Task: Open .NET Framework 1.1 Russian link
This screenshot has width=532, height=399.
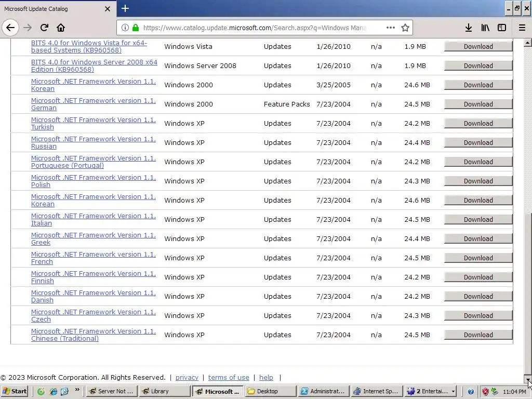Action: [x=94, y=142]
